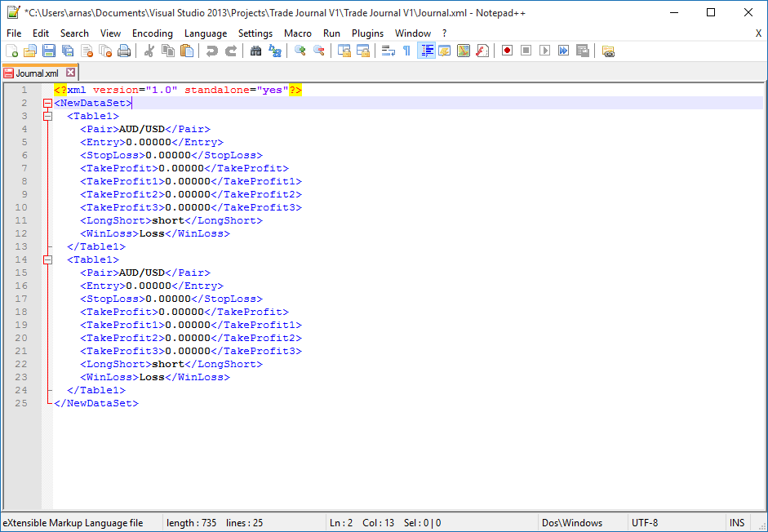
Task: Click the Save file toolbar icon
Action: pos(49,51)
